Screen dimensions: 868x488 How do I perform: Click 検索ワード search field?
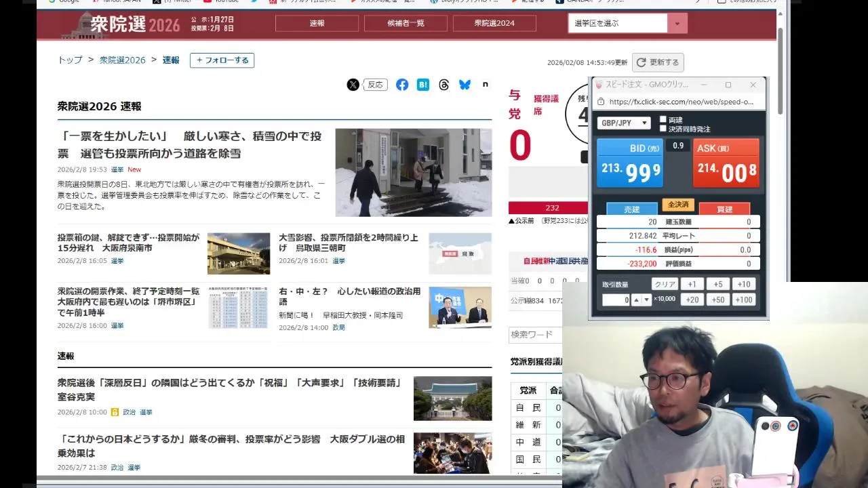click(535, 335)
